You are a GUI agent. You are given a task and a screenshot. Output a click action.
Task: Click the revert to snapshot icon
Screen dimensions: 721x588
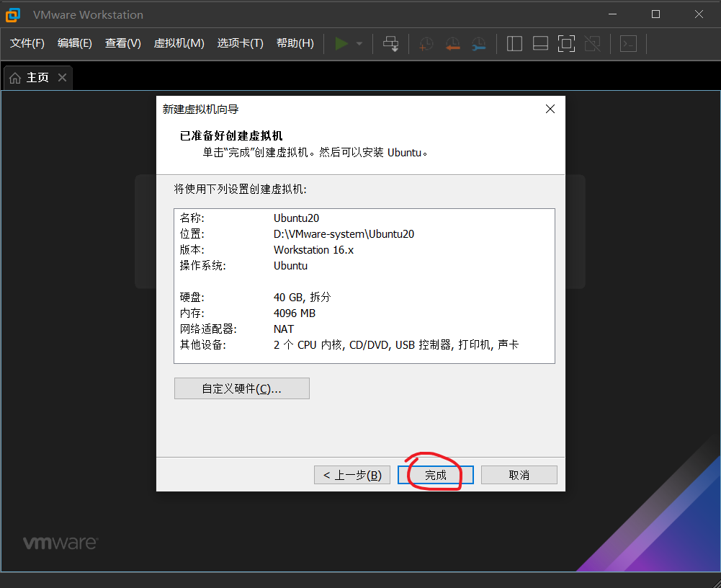click(453, 44)
